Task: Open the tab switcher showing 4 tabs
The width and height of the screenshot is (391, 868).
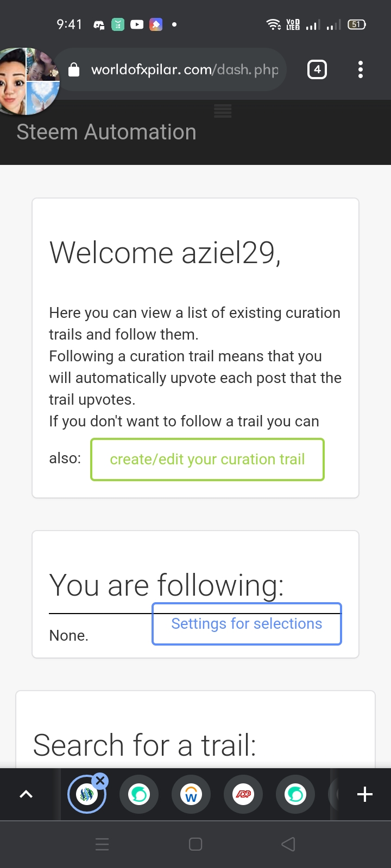Action: pos(317,69)
